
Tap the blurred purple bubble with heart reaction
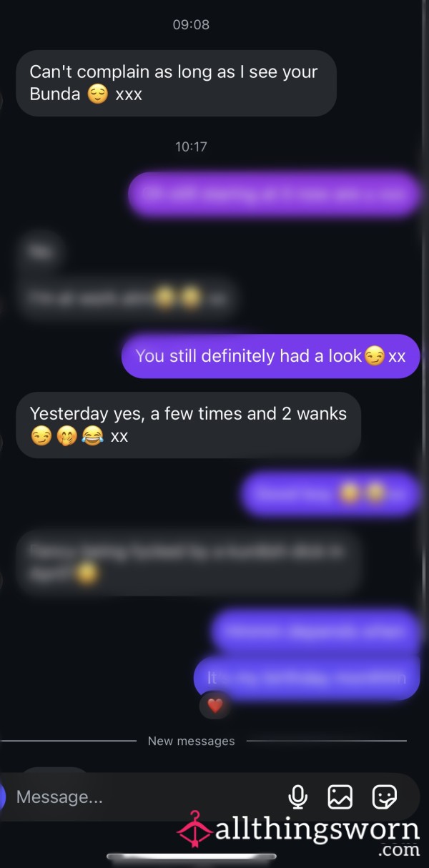point(307,678)
